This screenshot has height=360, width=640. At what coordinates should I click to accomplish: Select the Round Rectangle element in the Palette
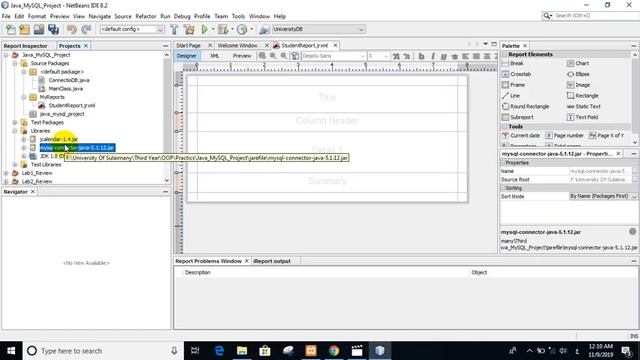pyautogui.click(x=526, y=106)
